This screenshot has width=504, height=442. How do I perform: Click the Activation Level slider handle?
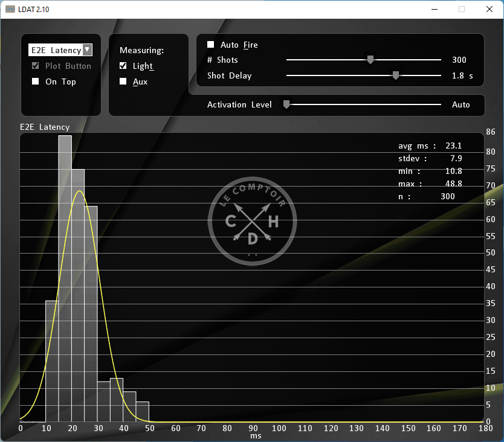(287, 104)
